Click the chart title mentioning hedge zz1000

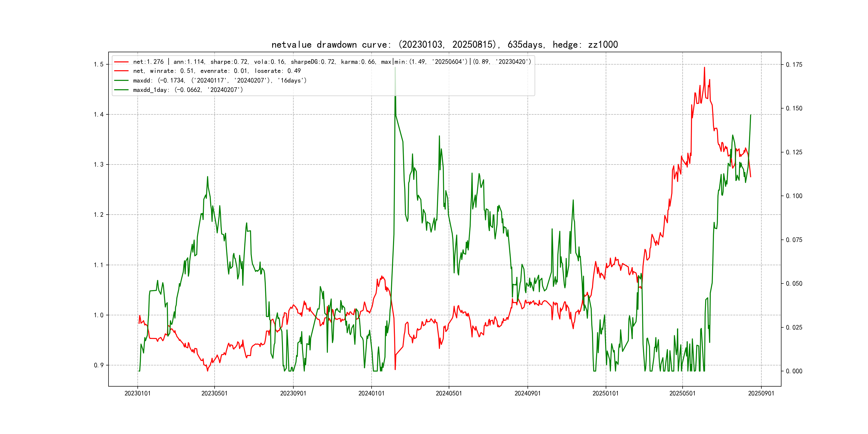pyautogui.click(x=444, y=44)
